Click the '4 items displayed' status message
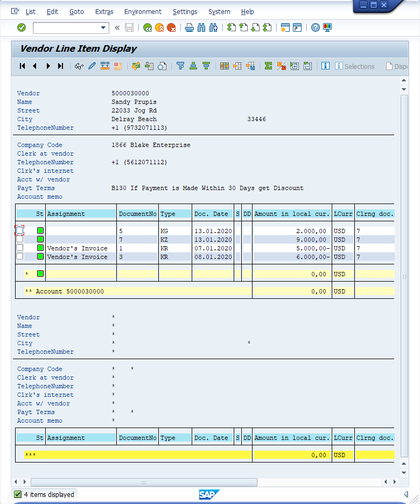 [48, 494]
